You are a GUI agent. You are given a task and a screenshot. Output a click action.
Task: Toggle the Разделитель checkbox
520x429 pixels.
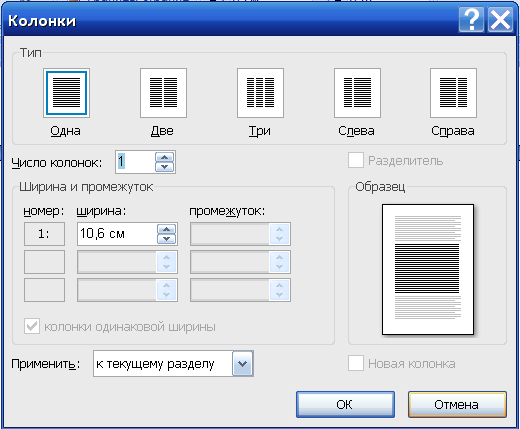tap(356, 160)
